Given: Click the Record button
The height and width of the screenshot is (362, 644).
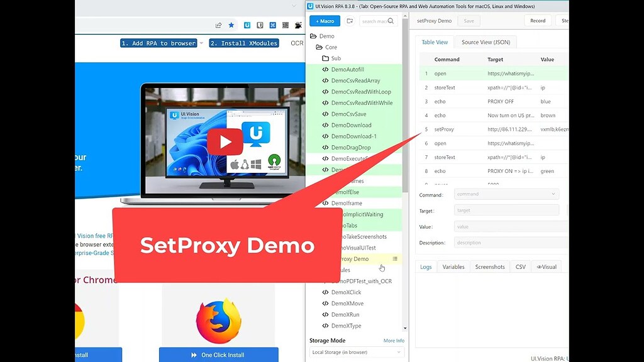Looking at the screenshot, I should [538, 20].
